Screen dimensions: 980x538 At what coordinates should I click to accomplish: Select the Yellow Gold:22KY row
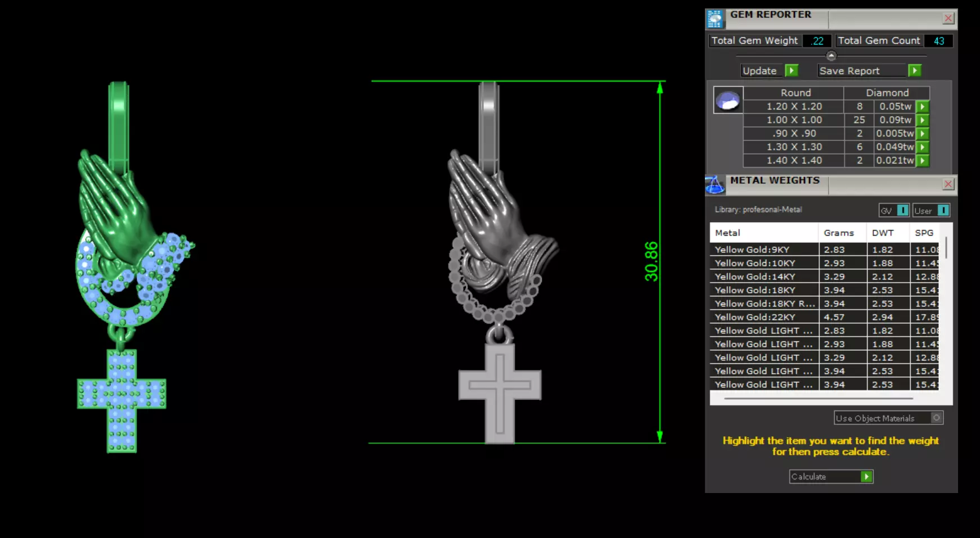click(x=824, y=317)
